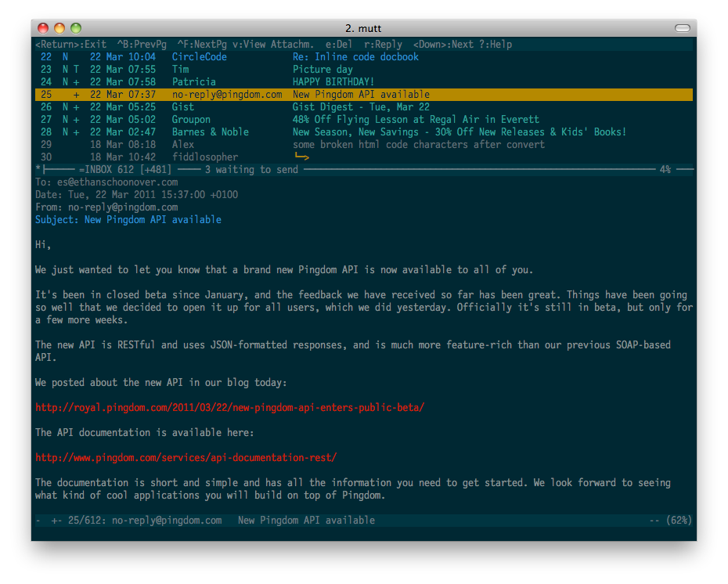Select the CircleCode inline code docbook message
This screenshot has width=728, height=584.
(x=355, y=57)
